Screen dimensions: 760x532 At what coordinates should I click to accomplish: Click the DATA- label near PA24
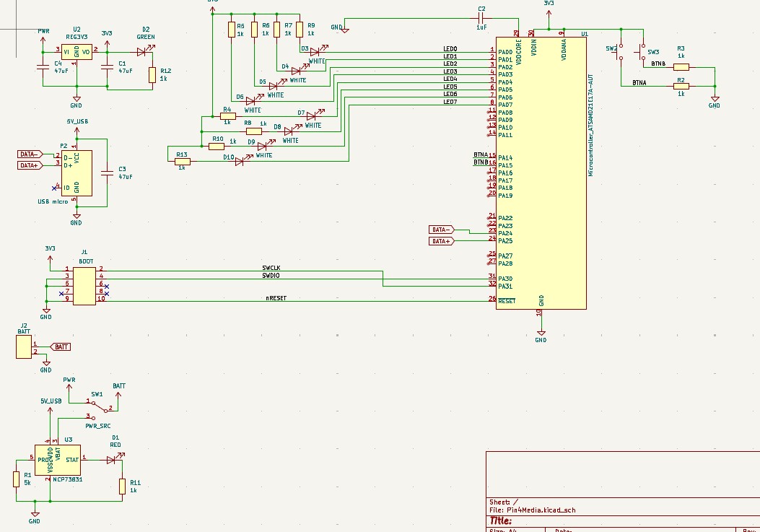441,230
